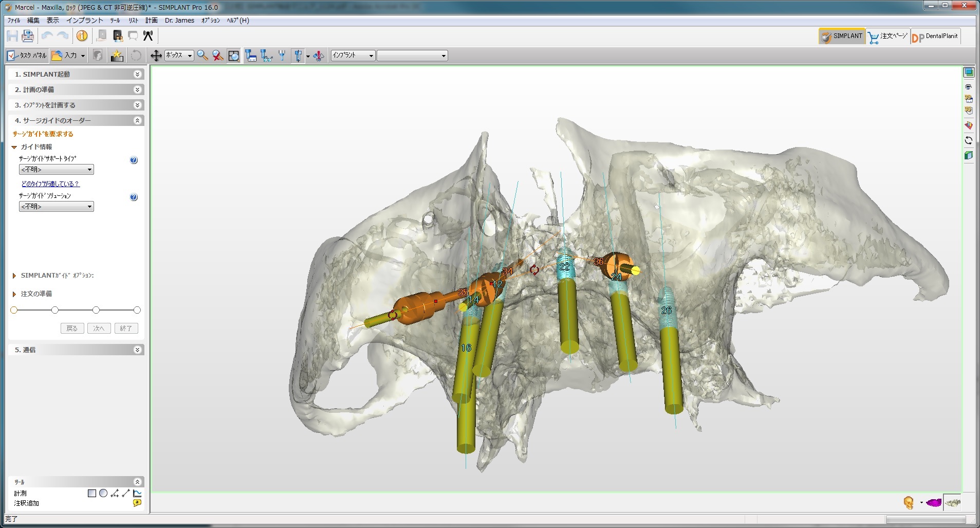
Task: Select the rectangle measurement tool
Action: coord(92,493)
